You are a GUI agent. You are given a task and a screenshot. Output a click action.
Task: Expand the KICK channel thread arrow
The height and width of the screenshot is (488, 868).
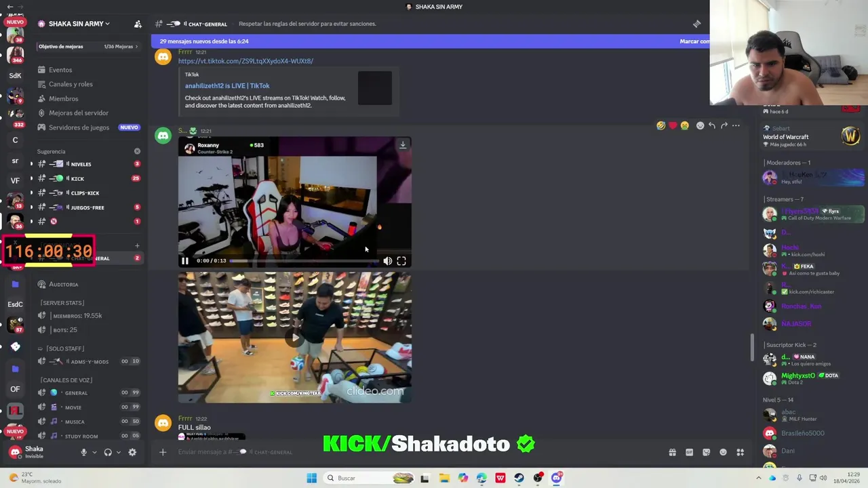31,178
